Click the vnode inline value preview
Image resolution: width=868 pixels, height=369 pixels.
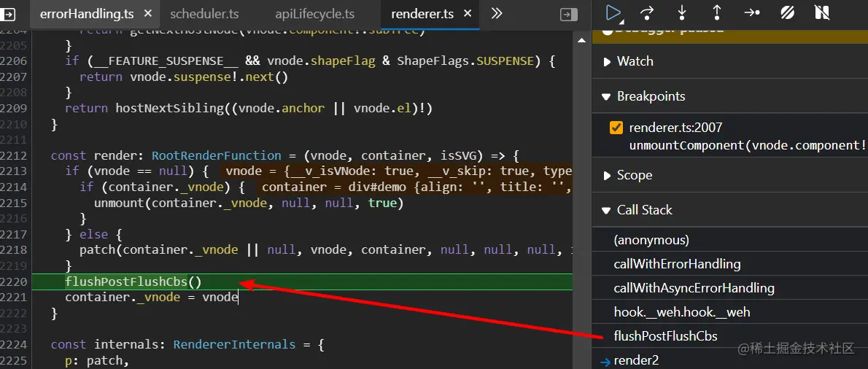(x=398, y=171)
